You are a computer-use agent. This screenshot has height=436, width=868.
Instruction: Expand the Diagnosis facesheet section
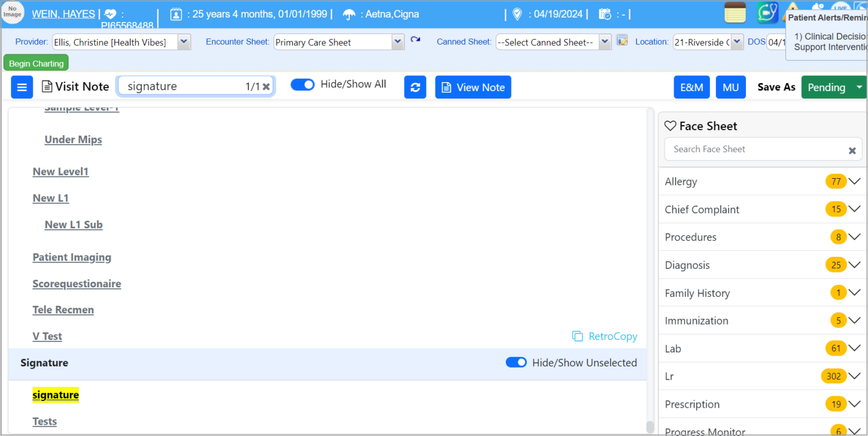pos(854,265)
